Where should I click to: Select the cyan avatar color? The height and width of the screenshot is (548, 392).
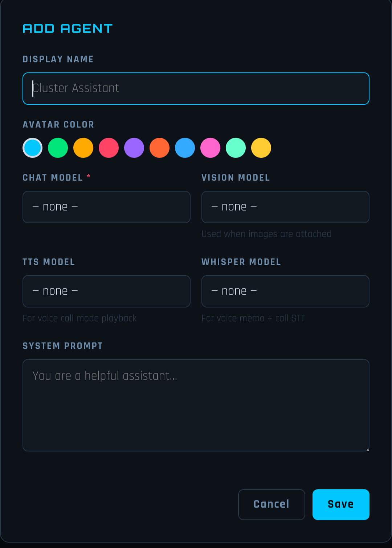(x=33, y=148)
